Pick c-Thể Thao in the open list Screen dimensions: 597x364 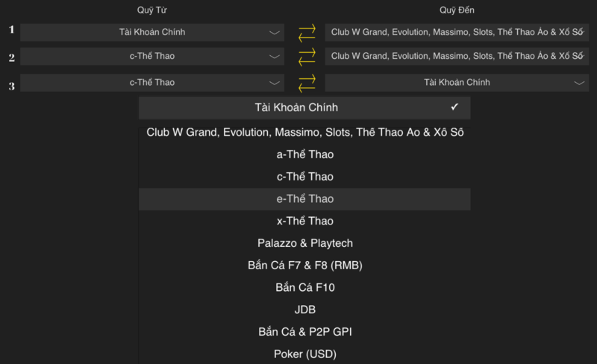point(304,177)
